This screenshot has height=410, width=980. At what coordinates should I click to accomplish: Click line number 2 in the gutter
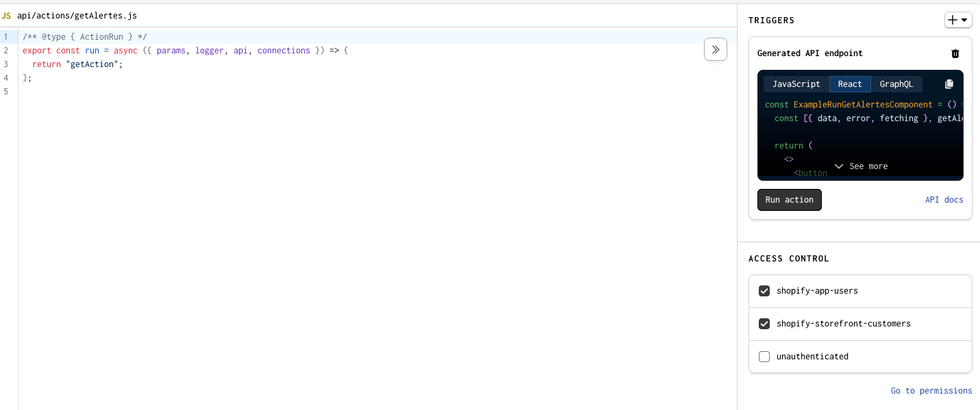pyautogui.click(x=6, y=50)
